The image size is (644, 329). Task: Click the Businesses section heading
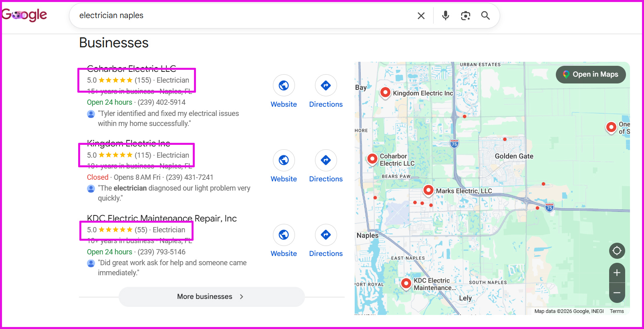click(x=114, y=43)
